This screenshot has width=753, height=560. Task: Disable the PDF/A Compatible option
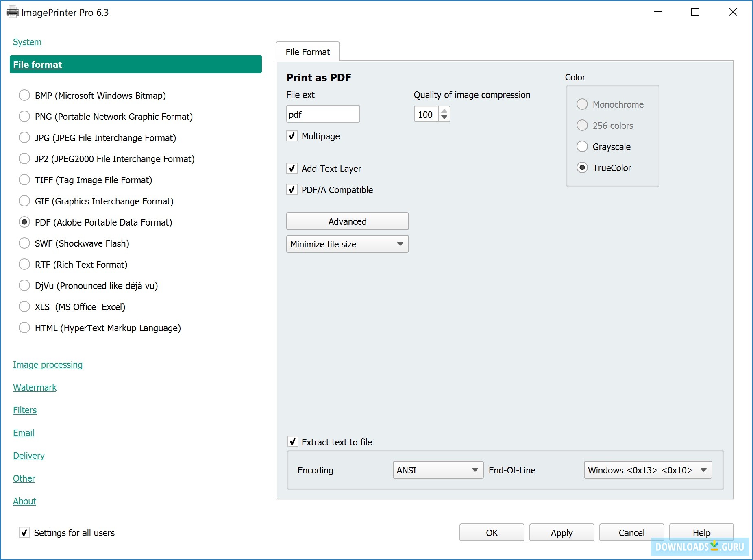pos(292,190)
